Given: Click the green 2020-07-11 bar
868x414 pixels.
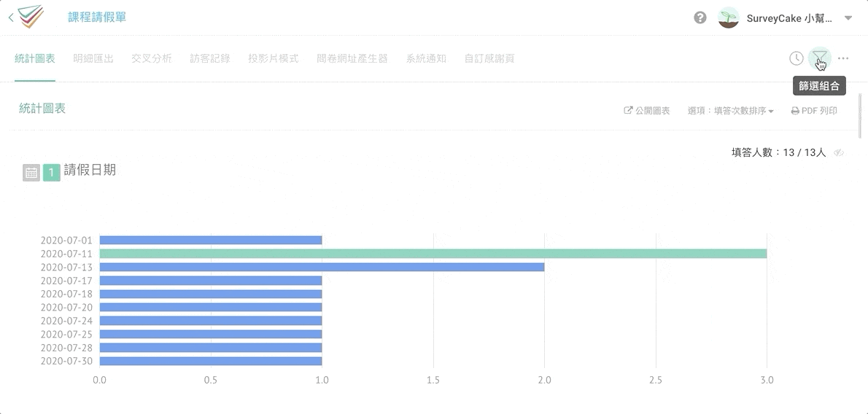Looking at the screenshot, I should point(433,254).
